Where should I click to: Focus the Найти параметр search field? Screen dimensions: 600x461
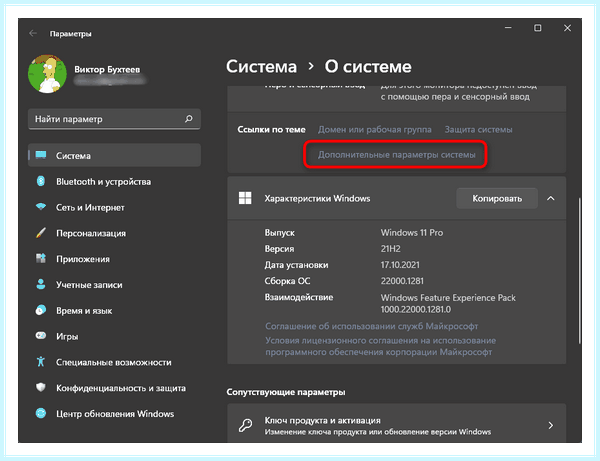click(114, 119)
